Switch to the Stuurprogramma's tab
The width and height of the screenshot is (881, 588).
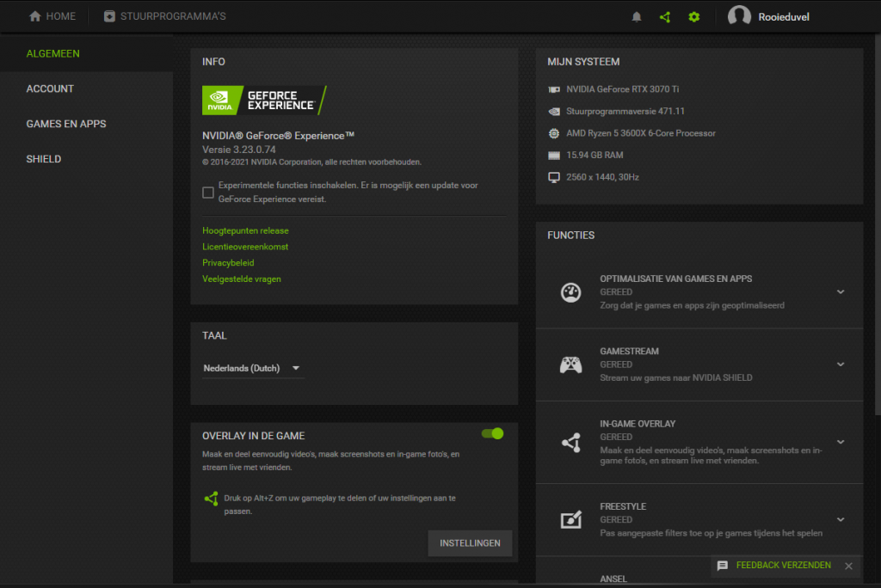coord(164,16)
